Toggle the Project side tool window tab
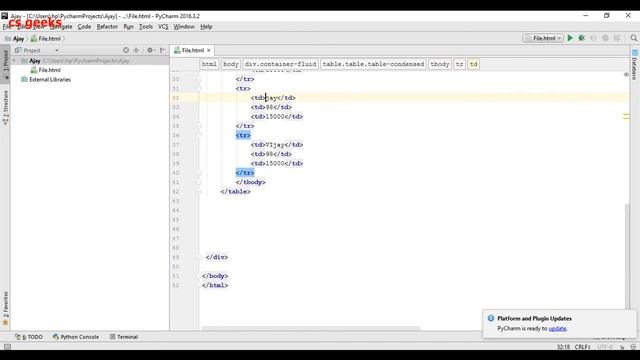This screenshot has width=640, height=360. 5,63
